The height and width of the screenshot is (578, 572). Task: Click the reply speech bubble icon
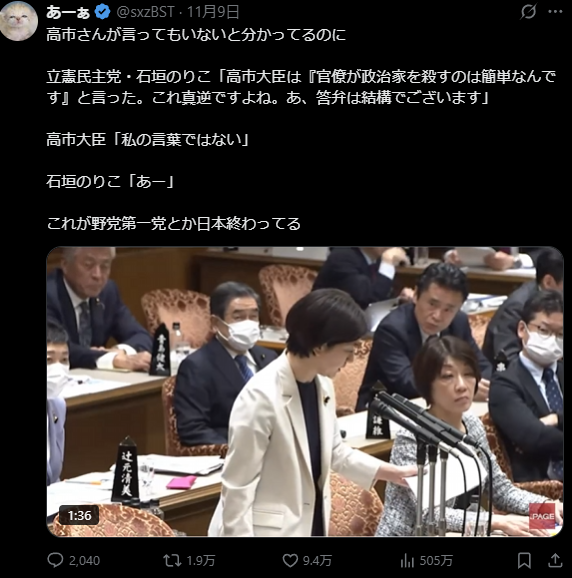[x=55, y=560]
